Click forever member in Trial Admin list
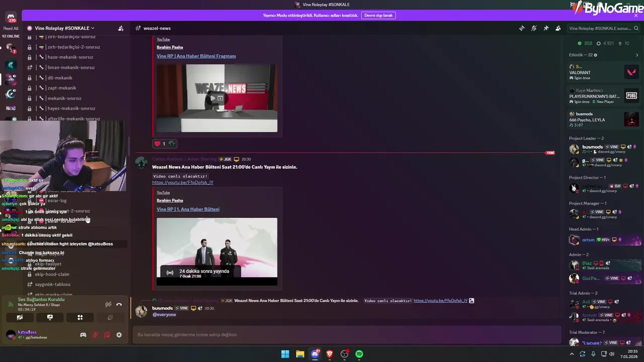 click(x=604, y=317)
